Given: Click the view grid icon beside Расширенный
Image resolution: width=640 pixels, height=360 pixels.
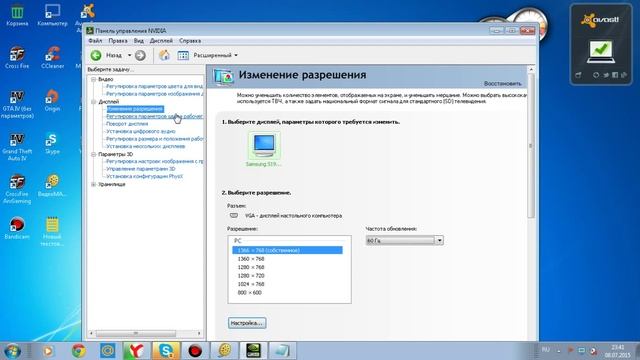Looking at the screenshot, I should pyautogui.click(x=183, y=55).
